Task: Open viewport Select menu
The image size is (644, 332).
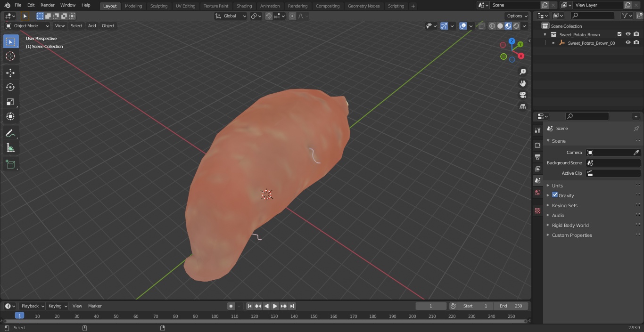Action: (76, 26)
